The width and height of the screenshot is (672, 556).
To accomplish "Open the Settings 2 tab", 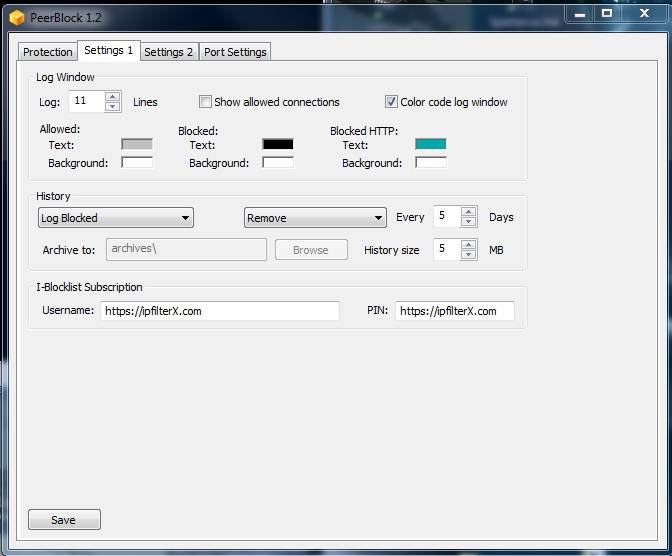I will [169, 52].
